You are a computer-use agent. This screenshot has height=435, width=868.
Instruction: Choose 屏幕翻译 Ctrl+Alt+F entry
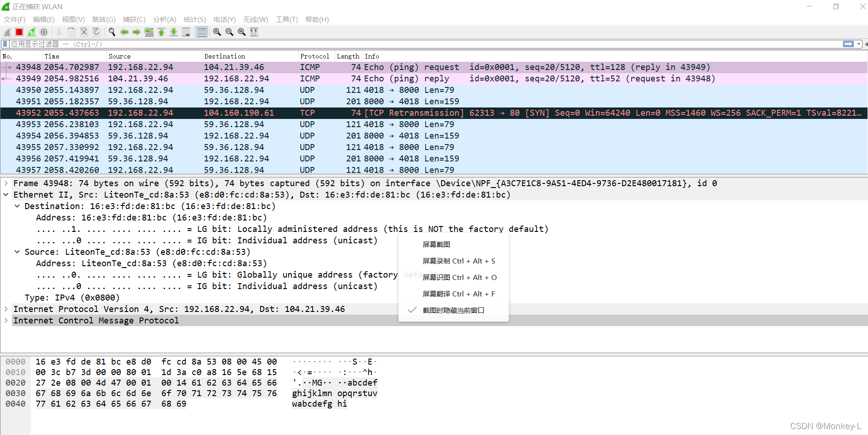point(453,294)
